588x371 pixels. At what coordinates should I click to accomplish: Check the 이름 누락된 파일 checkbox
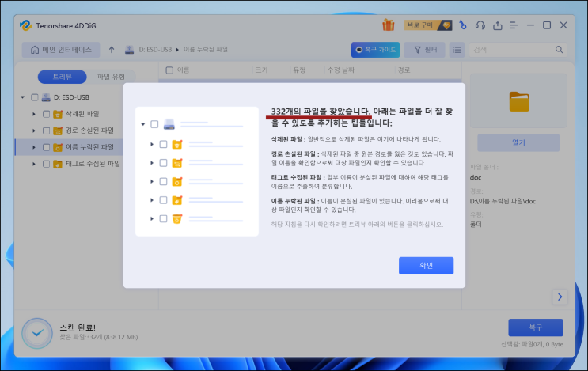pyautogui.click(x=46, y=147)
